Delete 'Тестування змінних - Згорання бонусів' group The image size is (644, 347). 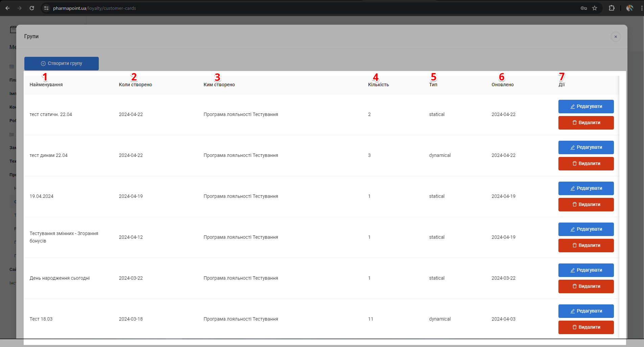coord(586,246)
